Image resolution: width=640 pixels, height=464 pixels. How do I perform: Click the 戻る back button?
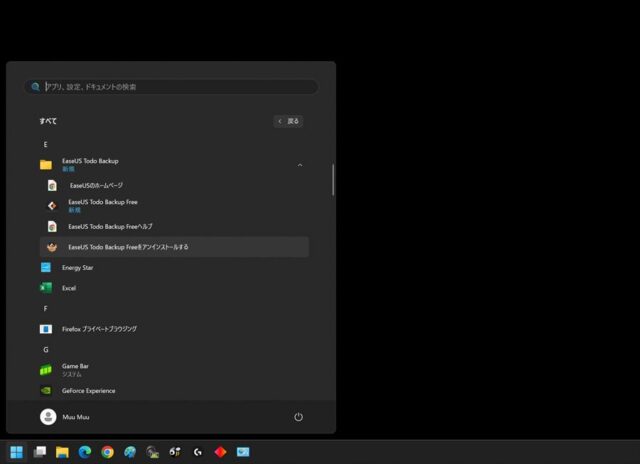click(x=288, y=121)
